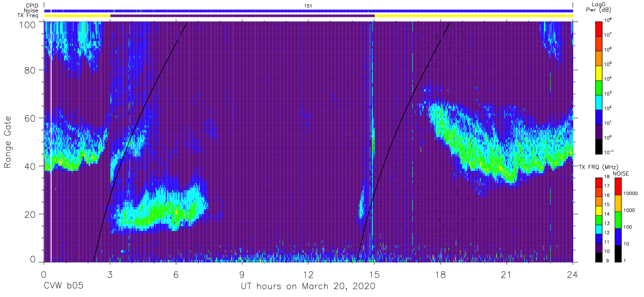Click the 1000 label on NOISE scale
The width and height of the screenshot is (644, 297).
pos(629,210)
